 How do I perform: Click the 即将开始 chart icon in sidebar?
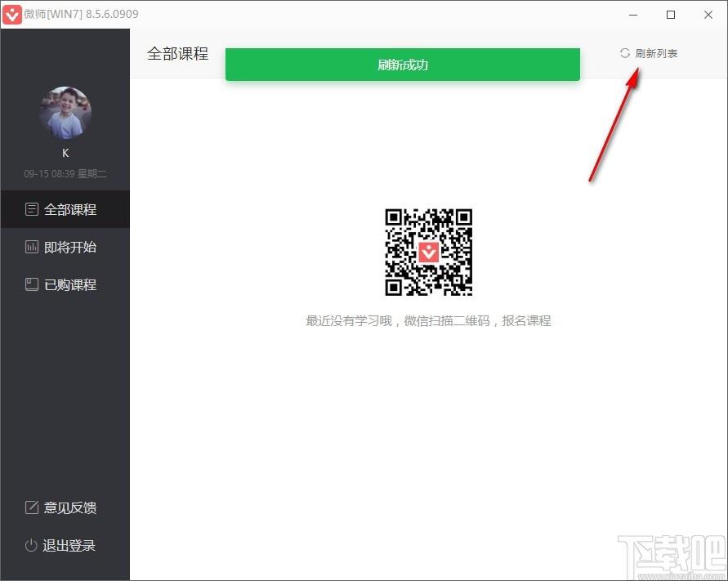(x=32, y=247)
